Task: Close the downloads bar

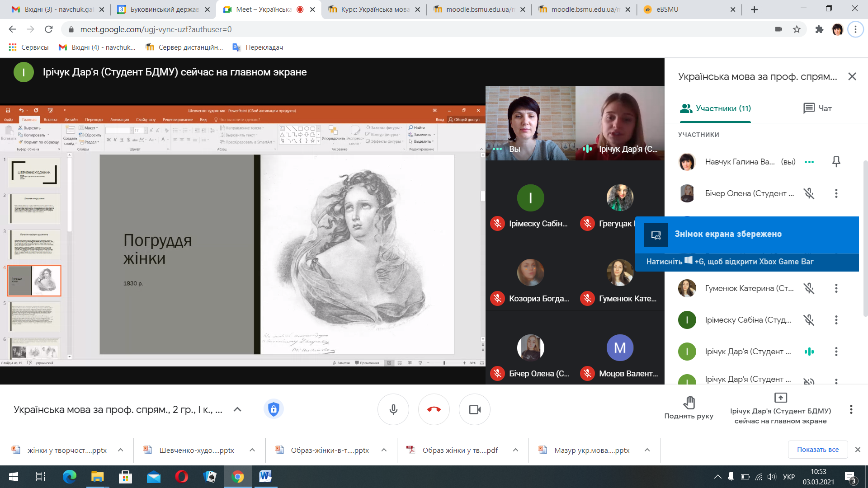Action: (858, 450)
